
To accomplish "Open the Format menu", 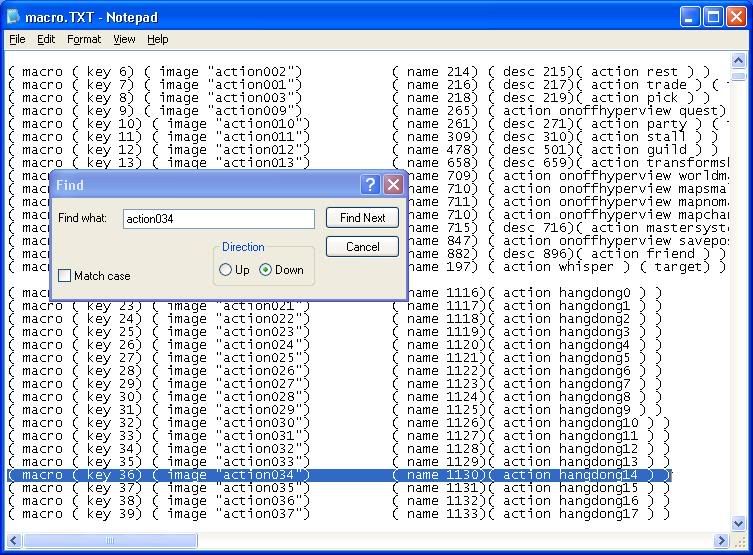I will coord(84,39).
